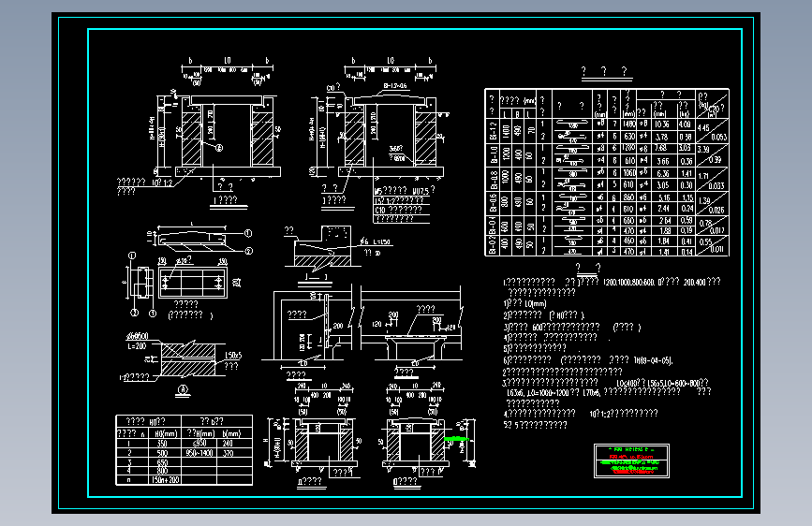Click the 'Ba-0.8' row label in the rebar table

click(x=493, y=179)
